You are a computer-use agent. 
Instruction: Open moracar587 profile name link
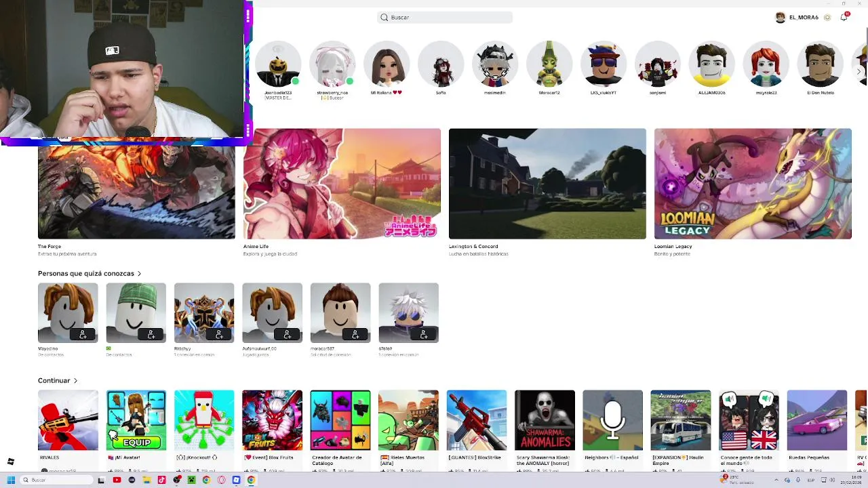[323, 348]
